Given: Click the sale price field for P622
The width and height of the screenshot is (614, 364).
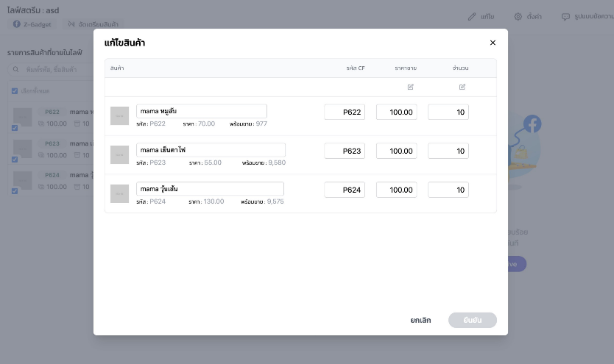Looking at the screenshot, I should coord(396,112).
